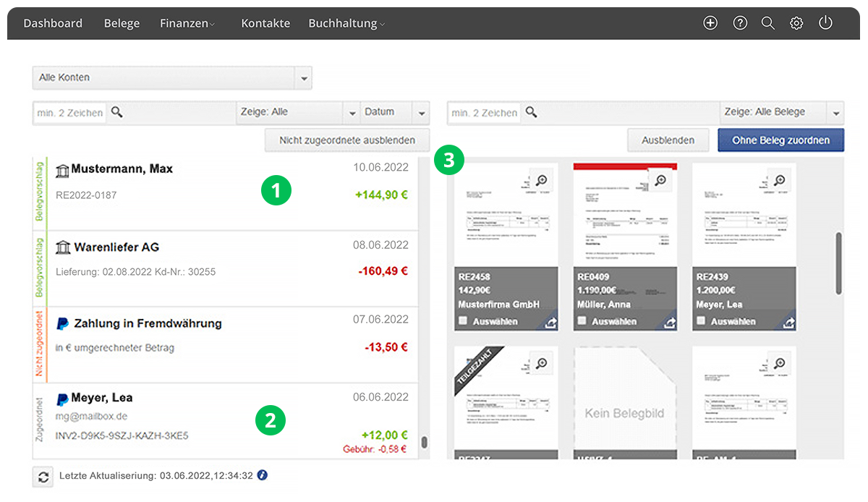The image size is (868, 502).
Task: Click the power logout icon
Action: pos(825,23)
